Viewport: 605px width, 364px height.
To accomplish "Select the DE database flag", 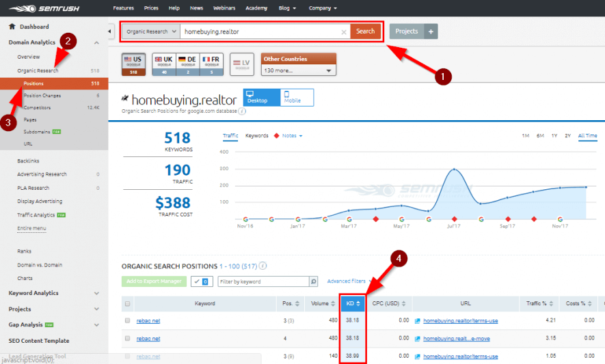I will pyautogui.click(x=188, y=64).
